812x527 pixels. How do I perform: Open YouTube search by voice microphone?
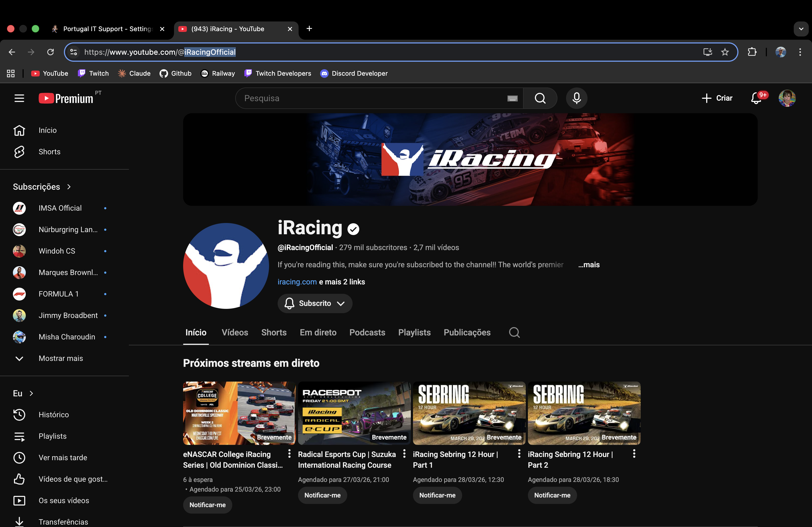tap(577, 98)
